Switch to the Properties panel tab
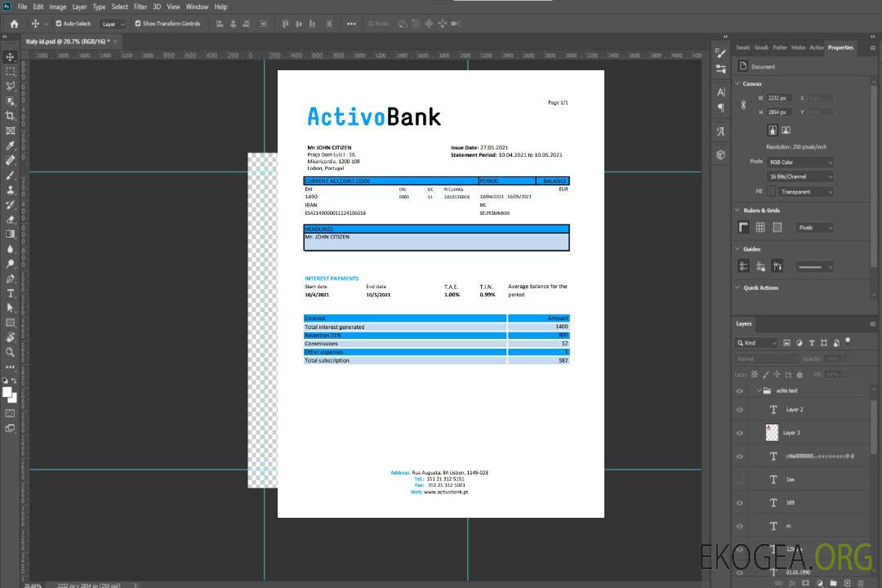 coord(840,48)
